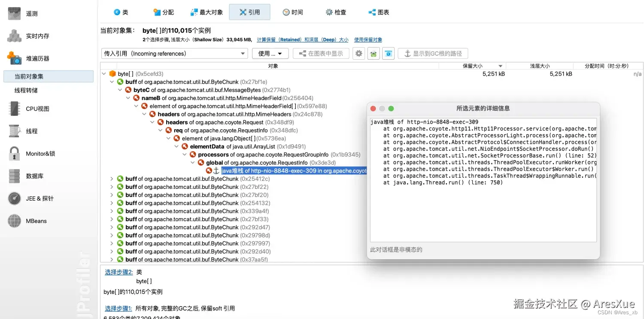Click the 显示到GC根的路径 button
644x319 pixels.
[x=433, y=54]
